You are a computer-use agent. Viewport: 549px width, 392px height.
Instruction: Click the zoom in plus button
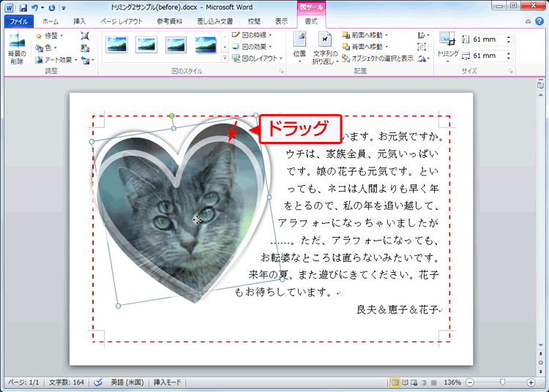tap(531, 382)
